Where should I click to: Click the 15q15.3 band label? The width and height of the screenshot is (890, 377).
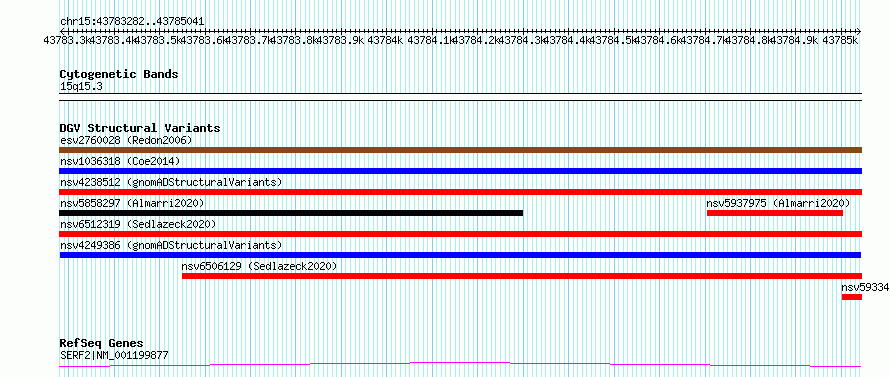tap(81, 87)
